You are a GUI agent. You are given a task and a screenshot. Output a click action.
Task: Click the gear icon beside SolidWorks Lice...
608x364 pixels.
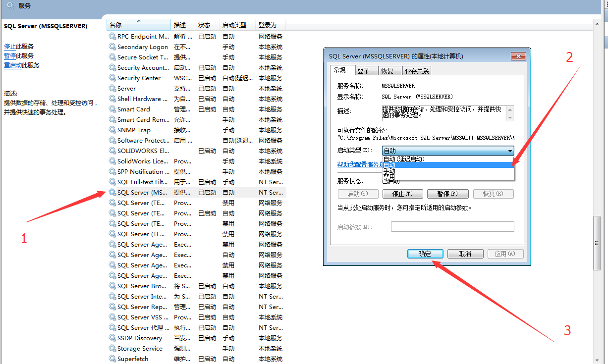pyautogui.click(x=112, y=161)
